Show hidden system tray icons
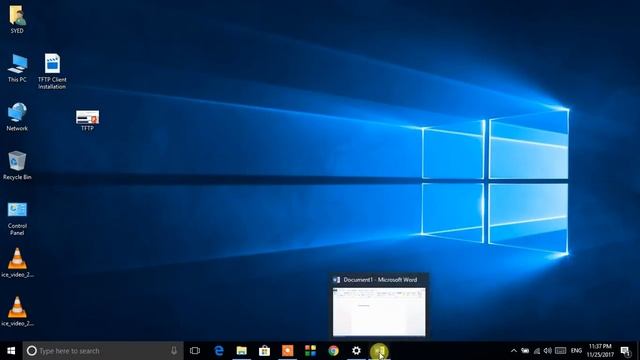The image size is (640, 360). tap(514, 351)
